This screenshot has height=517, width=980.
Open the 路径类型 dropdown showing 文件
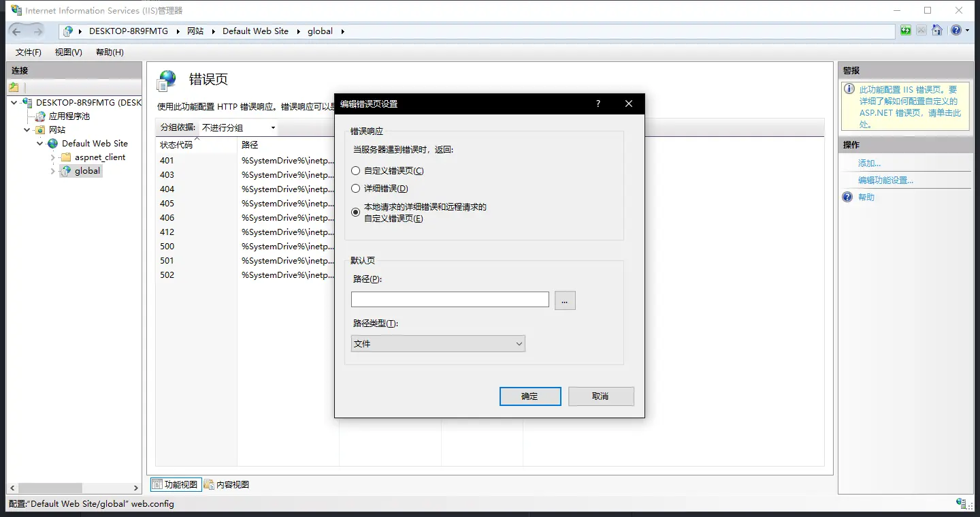[438, 344]
